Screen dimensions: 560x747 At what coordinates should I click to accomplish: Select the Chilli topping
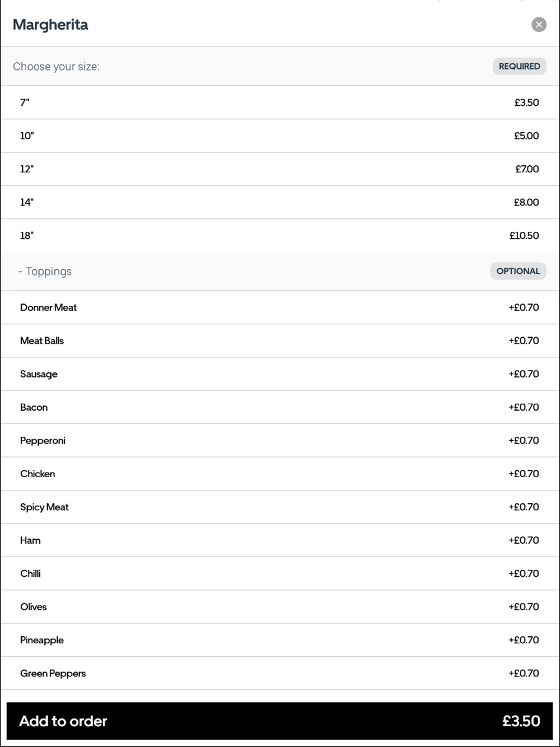(x=280, y=573)
